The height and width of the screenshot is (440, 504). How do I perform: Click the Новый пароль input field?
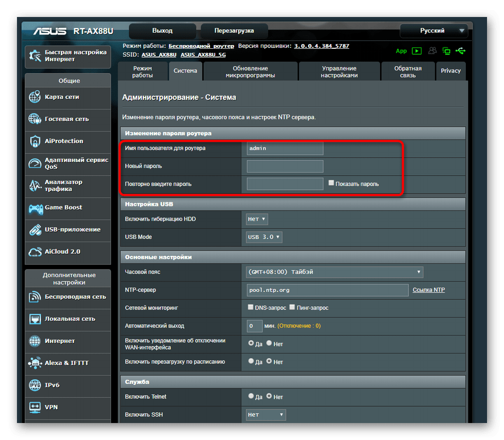click(285, 166)
